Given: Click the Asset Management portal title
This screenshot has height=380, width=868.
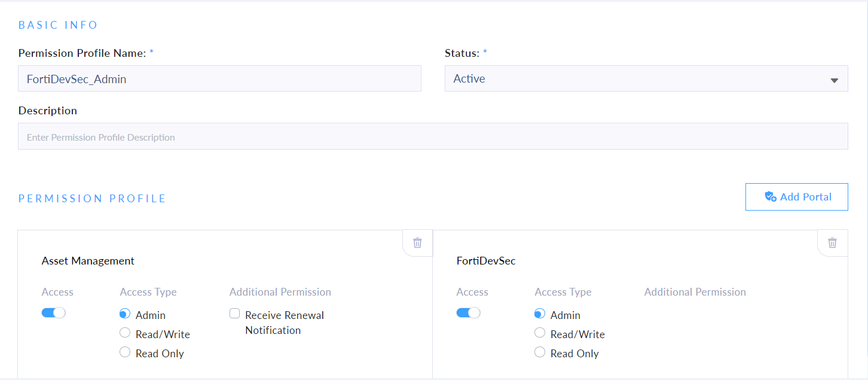Looking at the screenshot, I should 88,261.
